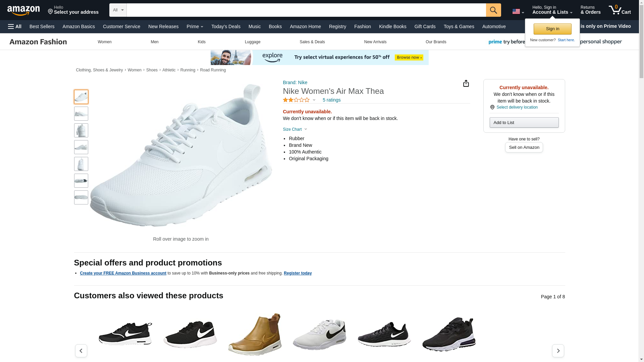Open the US flag language selector
644x362 pixels.
coord(518,11)
